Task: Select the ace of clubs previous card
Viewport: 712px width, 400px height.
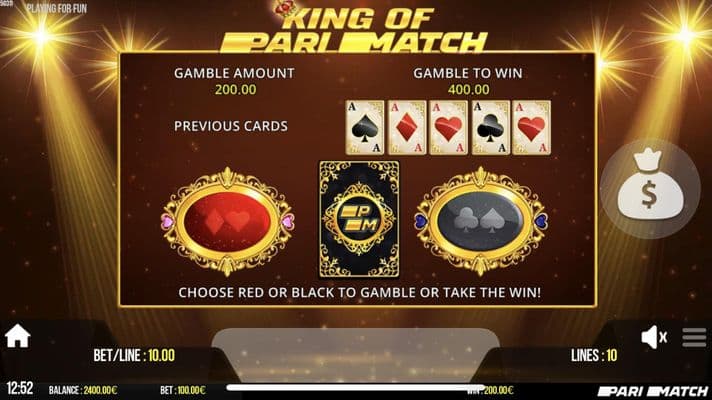Action: tap(490, 128)
